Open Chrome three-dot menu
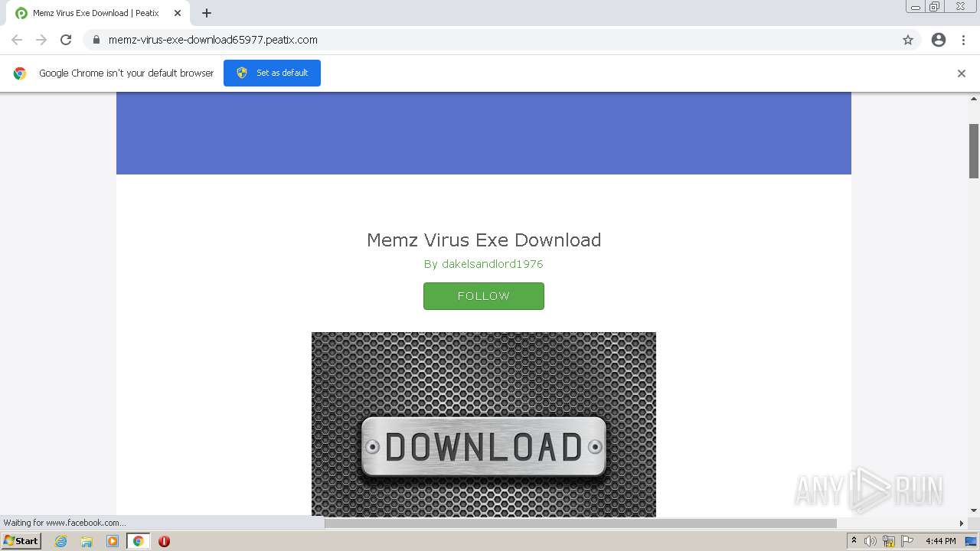 tap(963, 40)
